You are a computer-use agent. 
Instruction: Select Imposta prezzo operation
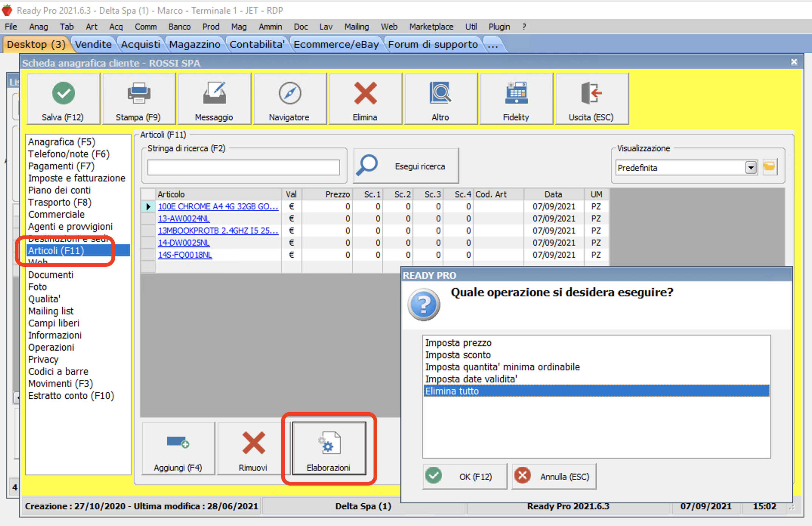596,343
